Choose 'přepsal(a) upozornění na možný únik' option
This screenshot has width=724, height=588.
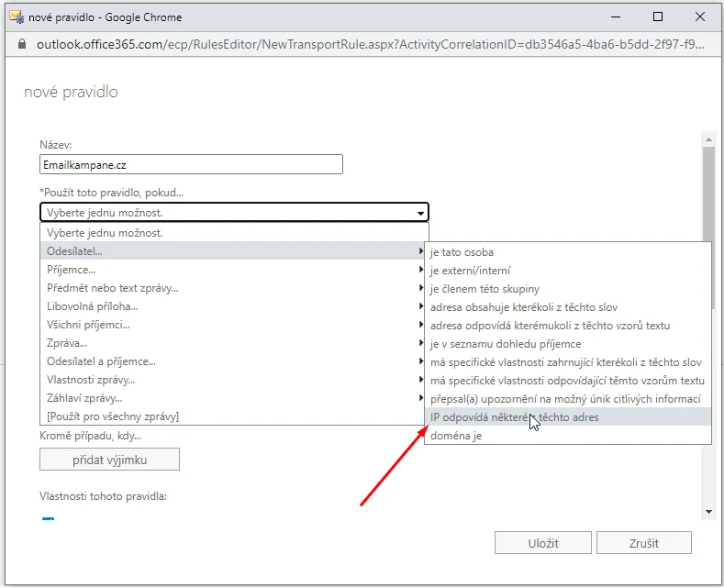click(568, 399)
